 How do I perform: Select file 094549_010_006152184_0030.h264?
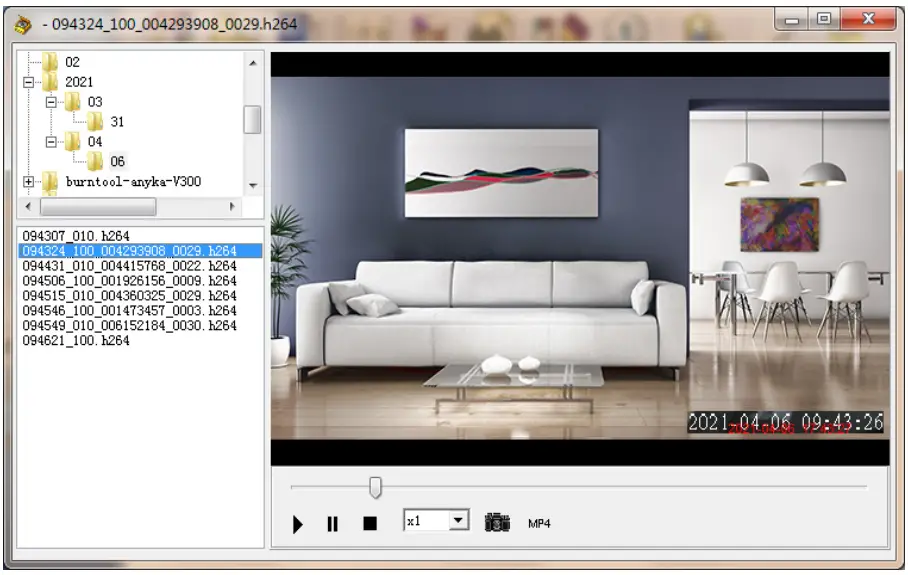pos(130,326)
